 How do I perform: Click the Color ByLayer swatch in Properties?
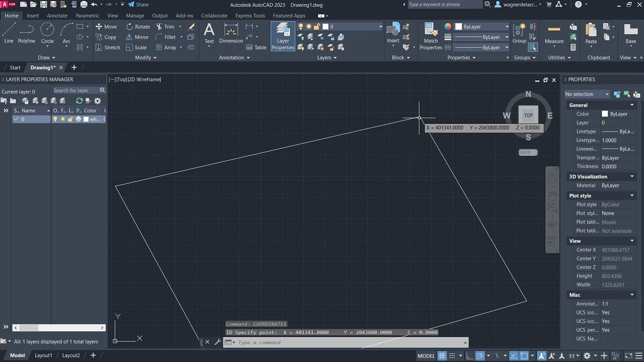[x=605, y=114]
